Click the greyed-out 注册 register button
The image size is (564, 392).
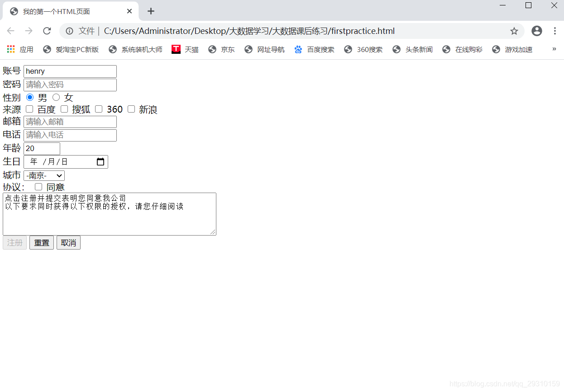(x=14, y=243)
